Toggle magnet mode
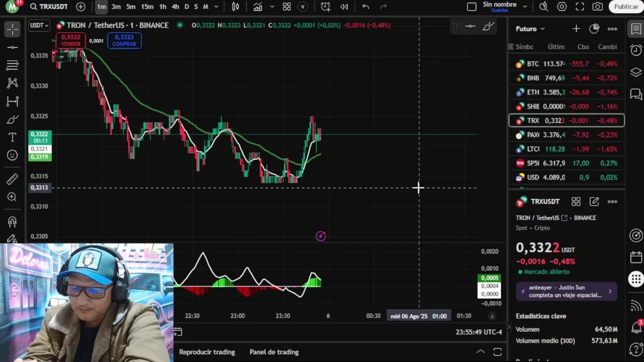Image resolution: width=644 pixels, height=362 pixels. click(13, 221)
